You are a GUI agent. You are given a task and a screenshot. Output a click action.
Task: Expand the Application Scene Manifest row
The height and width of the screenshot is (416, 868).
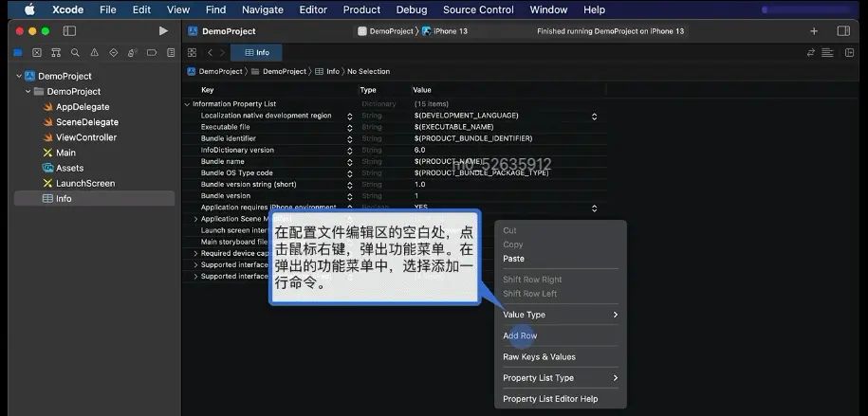pos(195,219)
